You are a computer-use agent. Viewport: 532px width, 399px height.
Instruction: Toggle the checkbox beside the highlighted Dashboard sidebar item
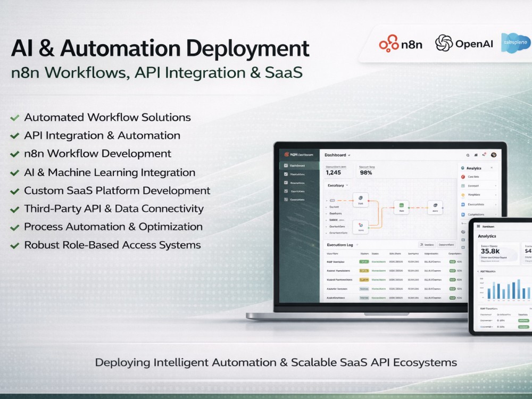[x=286, y=165]
